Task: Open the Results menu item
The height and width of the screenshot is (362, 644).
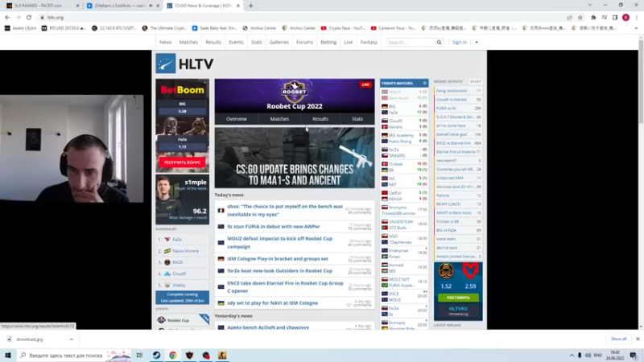Action: click(x=213, y=43)
